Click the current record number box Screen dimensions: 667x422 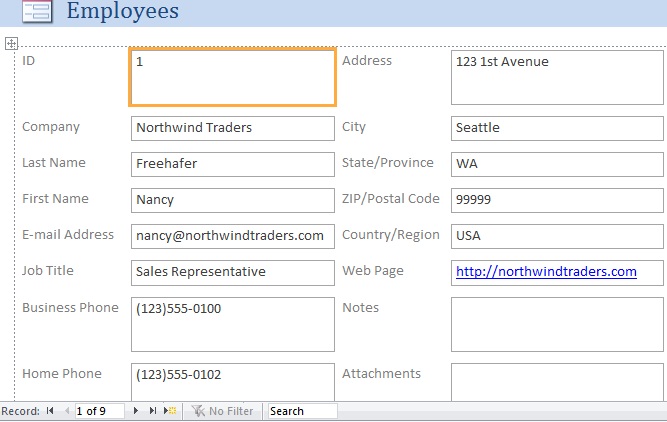[x=100, y=411]
